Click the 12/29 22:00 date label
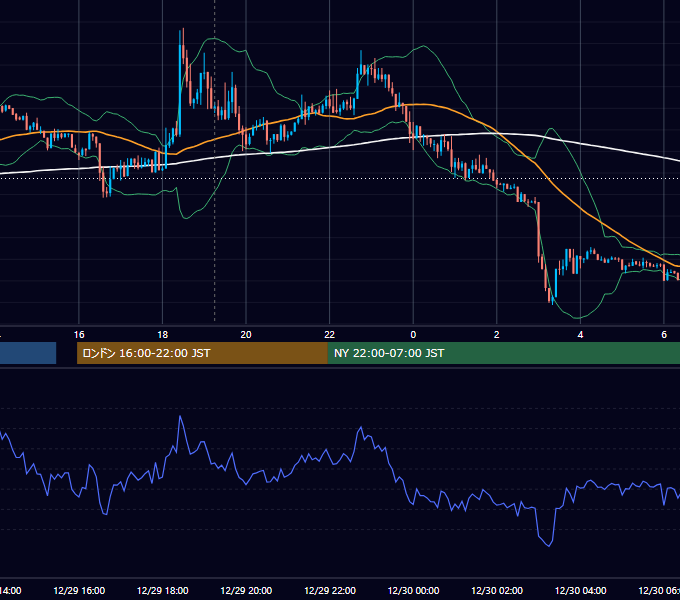The image size is (680, 600). tap(330, 590)
